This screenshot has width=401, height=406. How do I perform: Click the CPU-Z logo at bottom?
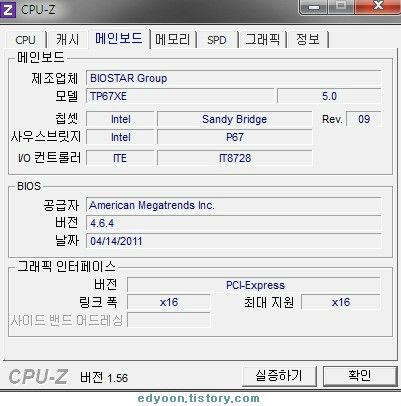[x=39, y=377]
